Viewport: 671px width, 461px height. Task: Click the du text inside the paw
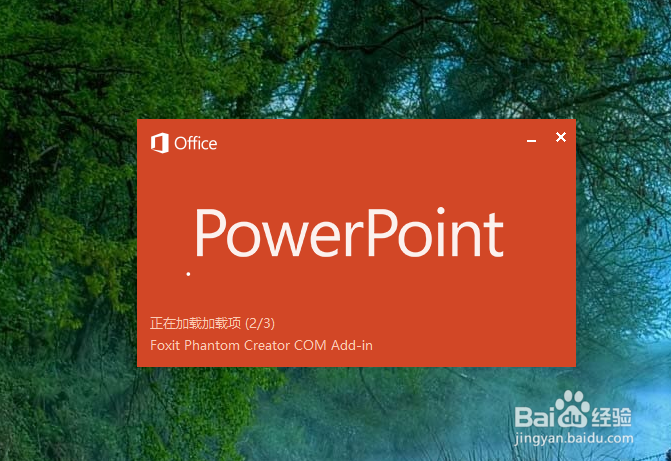(x=573, y=418)
